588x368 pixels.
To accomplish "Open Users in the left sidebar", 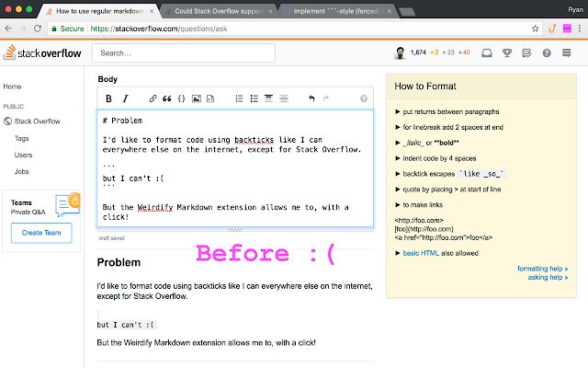I will pyautogui.click(x=23, y=155).
